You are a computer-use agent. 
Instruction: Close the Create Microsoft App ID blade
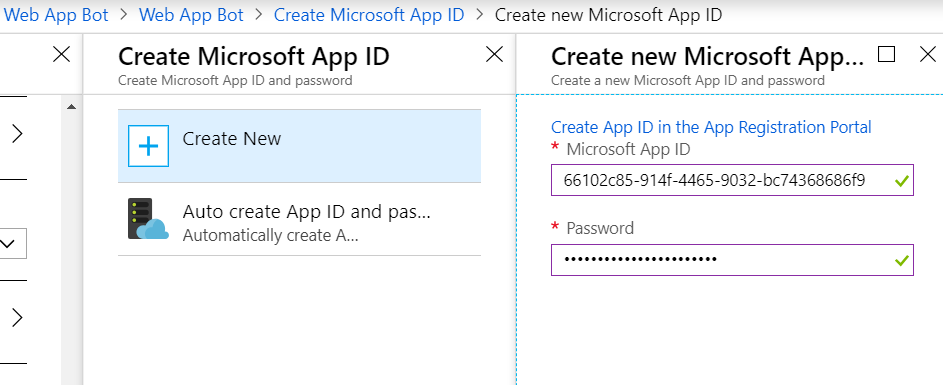point(494,55)
